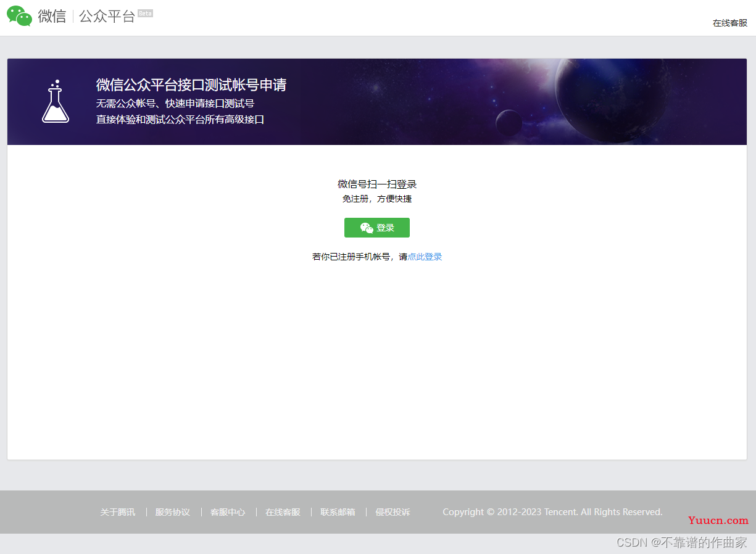Viewport: 756px width, 554px height.
Task: Open the 点此登录 link
Action: [425, 257]
